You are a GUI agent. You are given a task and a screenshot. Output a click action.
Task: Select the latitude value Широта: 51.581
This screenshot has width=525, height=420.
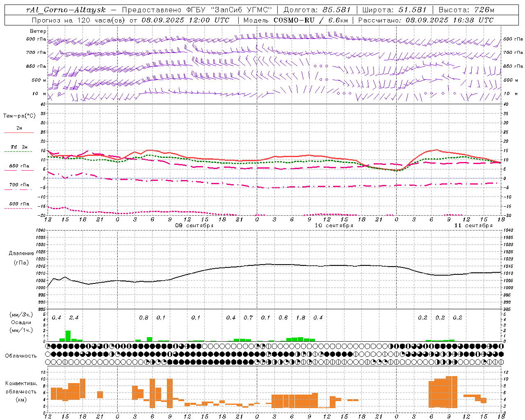pyautogui.click(x=395, y=10)
